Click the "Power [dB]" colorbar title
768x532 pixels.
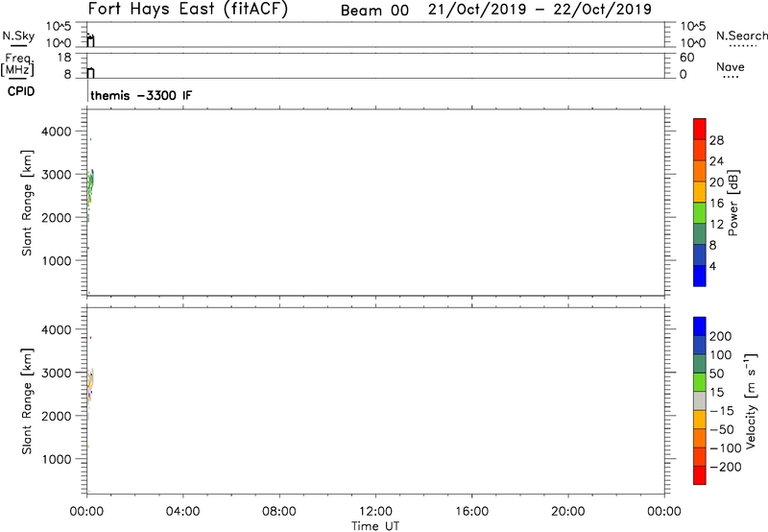(732, 203)
